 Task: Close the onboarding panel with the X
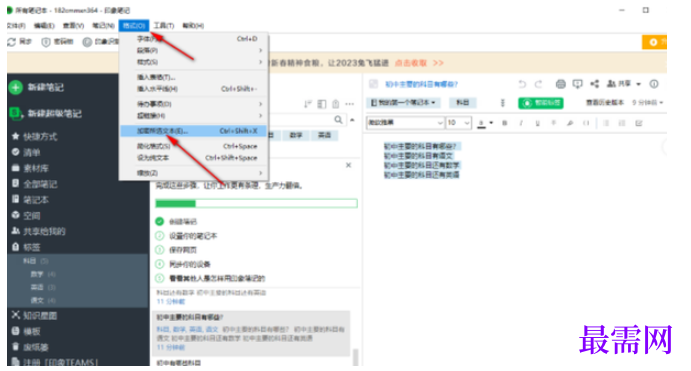pyautogui.click(x=349, y=165)
